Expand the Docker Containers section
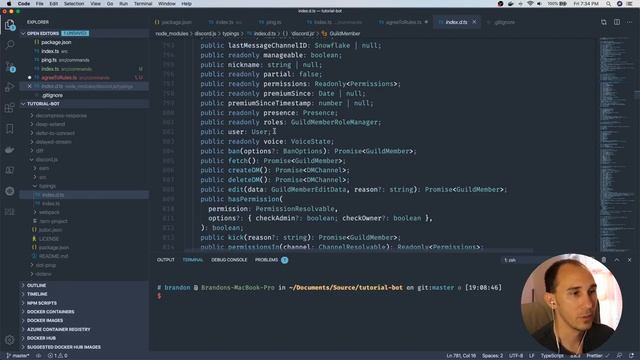Image resolution: width=640 pixels, height=360 pixels. (x=85, y=311)
